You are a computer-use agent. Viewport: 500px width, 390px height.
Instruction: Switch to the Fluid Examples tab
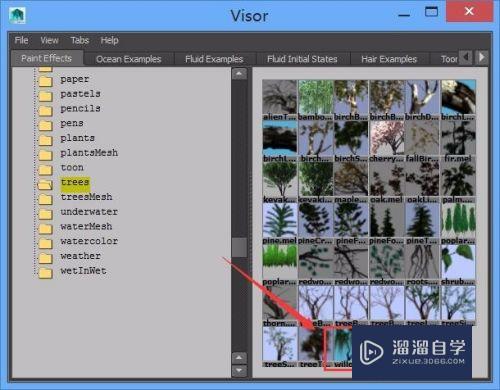(x=214, y=59)
